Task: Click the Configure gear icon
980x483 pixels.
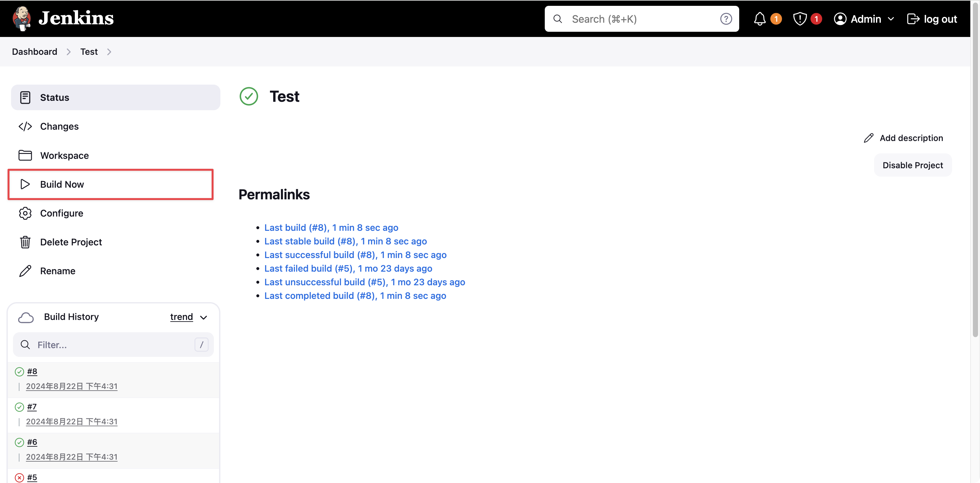Action: click(25, 212)
